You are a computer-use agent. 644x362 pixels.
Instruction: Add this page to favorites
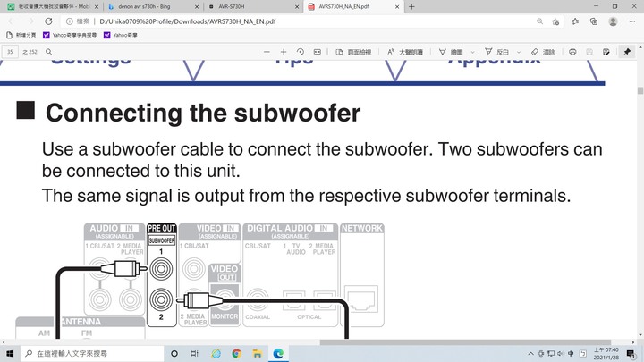[x=555, y=21]
